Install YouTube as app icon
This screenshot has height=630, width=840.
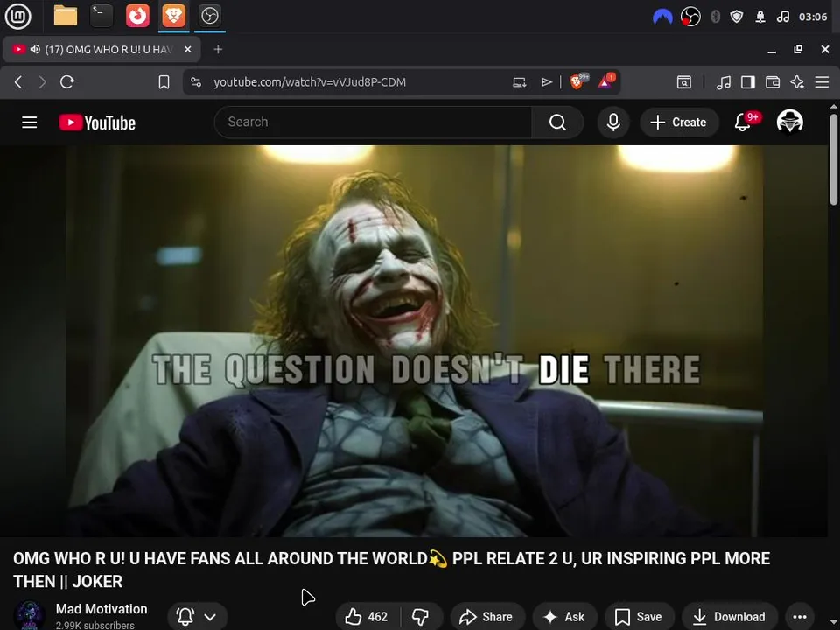[x=519, y=82]
